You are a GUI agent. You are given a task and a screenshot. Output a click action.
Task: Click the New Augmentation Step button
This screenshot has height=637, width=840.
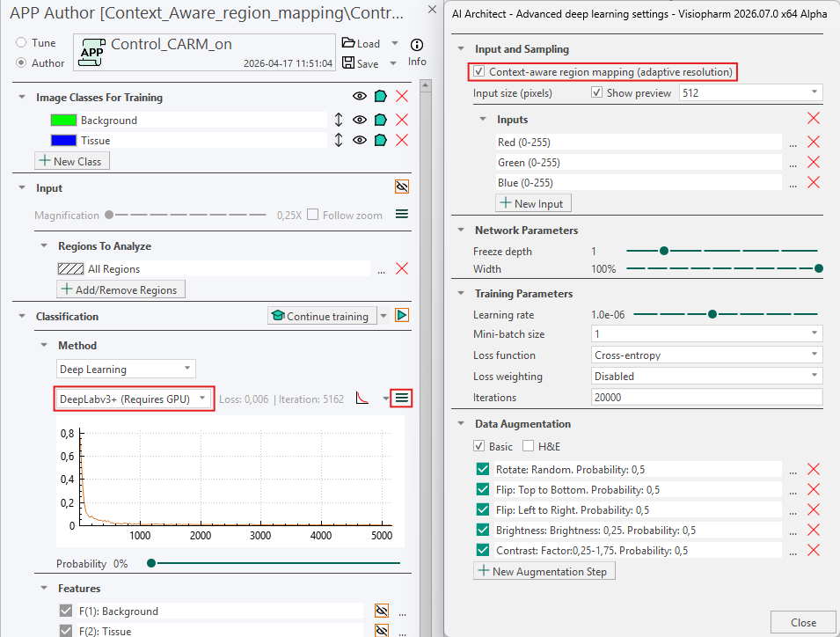pyautogui.click(x=544, y=571)
